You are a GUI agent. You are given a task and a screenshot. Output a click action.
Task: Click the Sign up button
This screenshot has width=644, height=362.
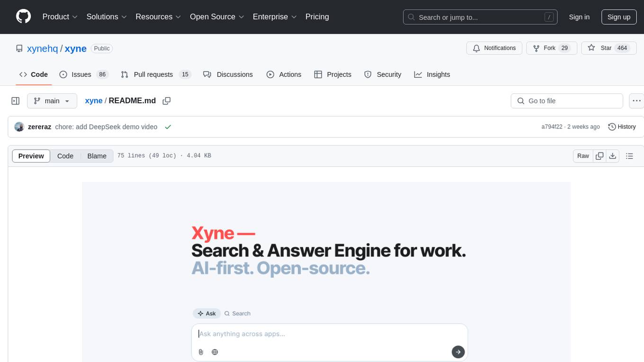[619, 17]
